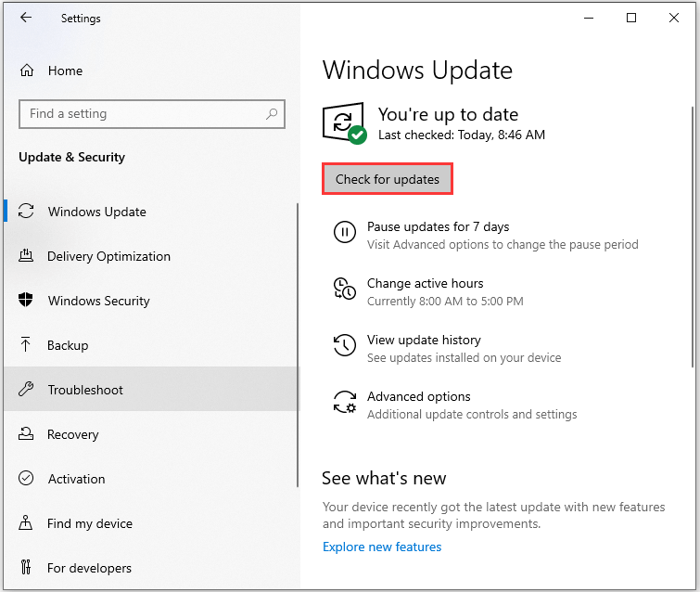The height and width of the screenshot is (592, 700).
Task: Click the update status sync icon
Action: [x=345, y=123]
